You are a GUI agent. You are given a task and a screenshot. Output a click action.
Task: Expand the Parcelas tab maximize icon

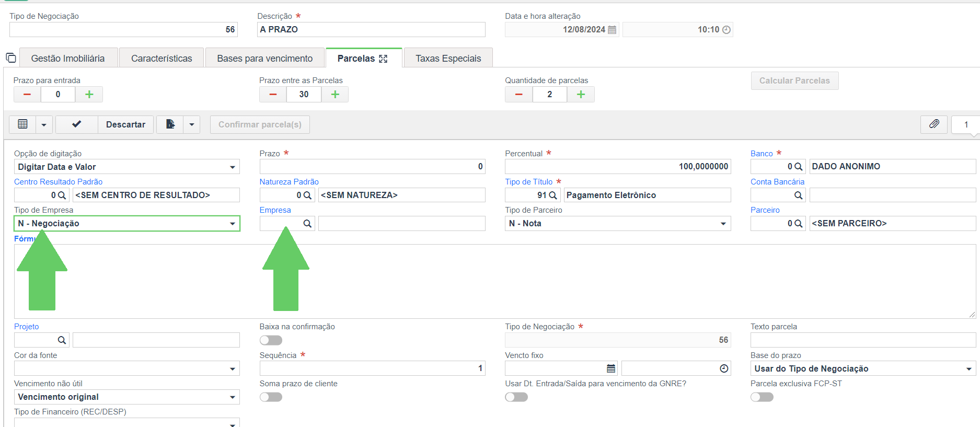(383, 59)
